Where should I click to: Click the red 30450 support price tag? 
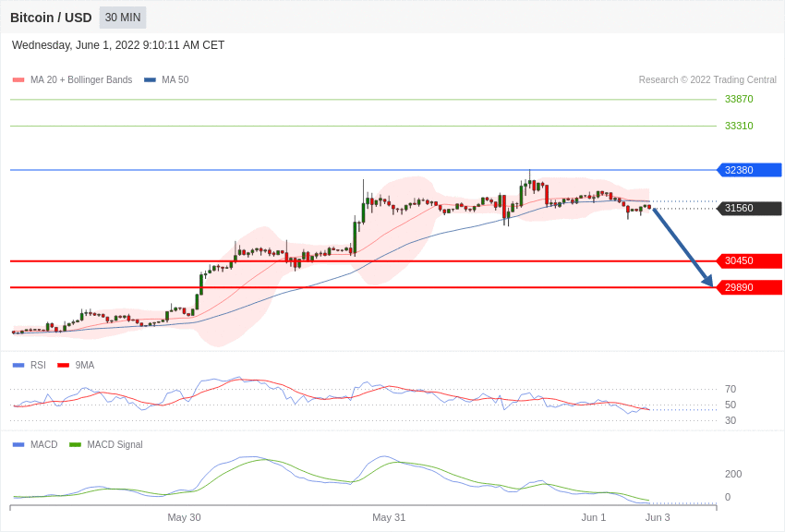(x=750, y=260)
